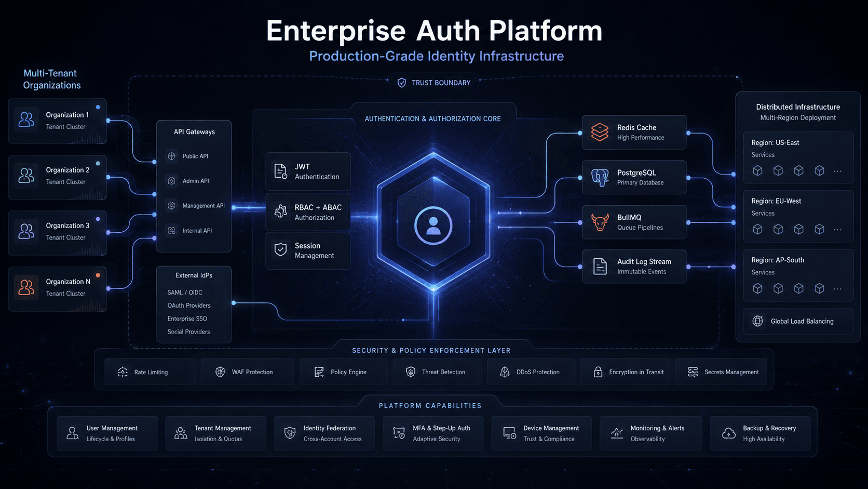
Task: Click the Secrets Management icon
Action: (693, 372)
